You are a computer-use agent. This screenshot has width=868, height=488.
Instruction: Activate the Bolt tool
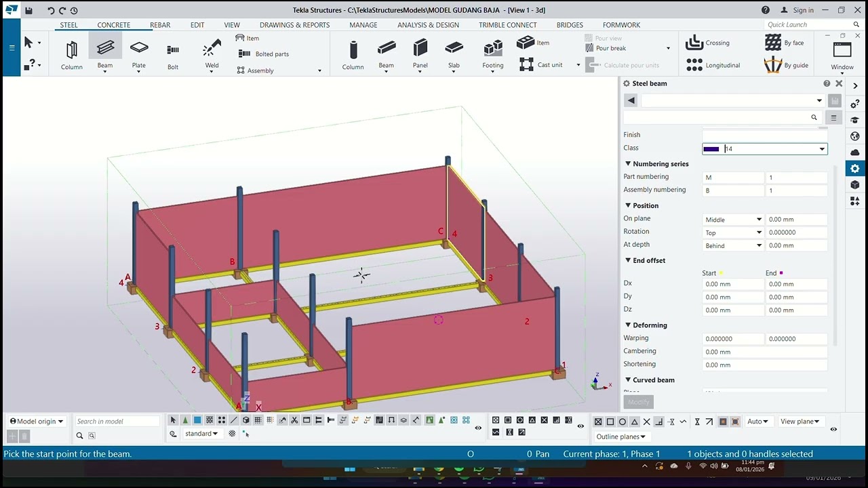point(173,54)
